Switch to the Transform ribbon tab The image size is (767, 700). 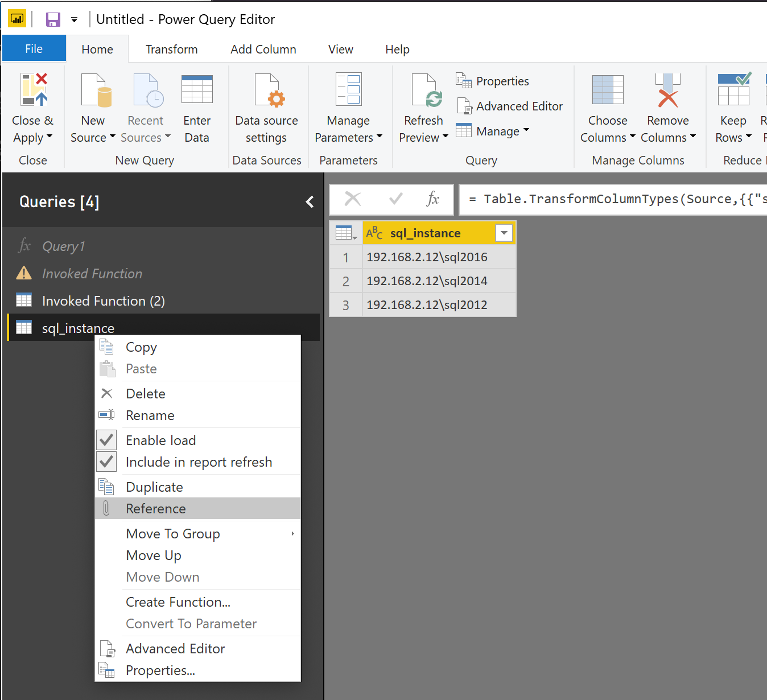coord(171,49)
